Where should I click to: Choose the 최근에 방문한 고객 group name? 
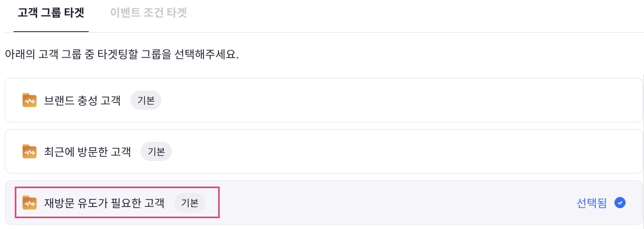(x=87, y=152)
